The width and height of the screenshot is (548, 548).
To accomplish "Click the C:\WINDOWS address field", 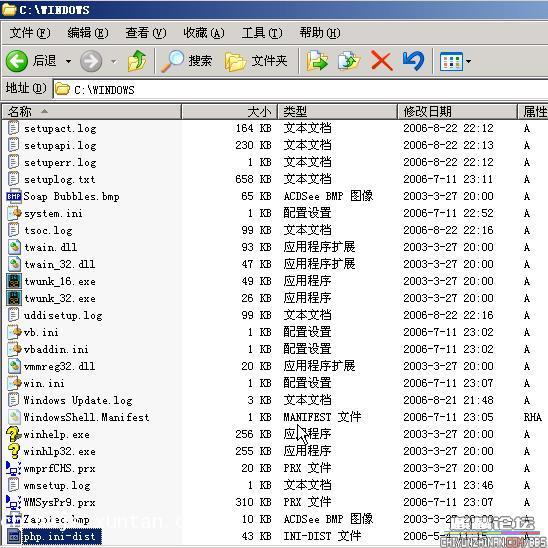I will [x=301, y=90].
